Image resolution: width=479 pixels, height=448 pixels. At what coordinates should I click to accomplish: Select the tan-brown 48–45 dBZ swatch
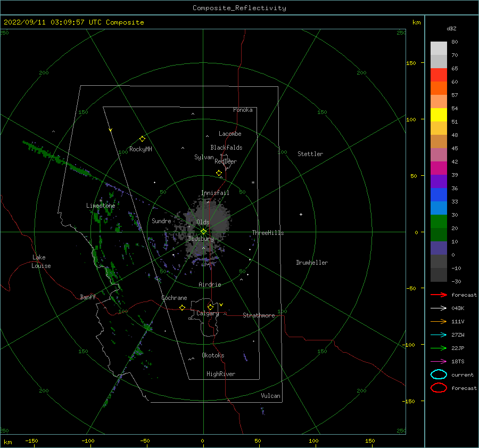(439, 142)
